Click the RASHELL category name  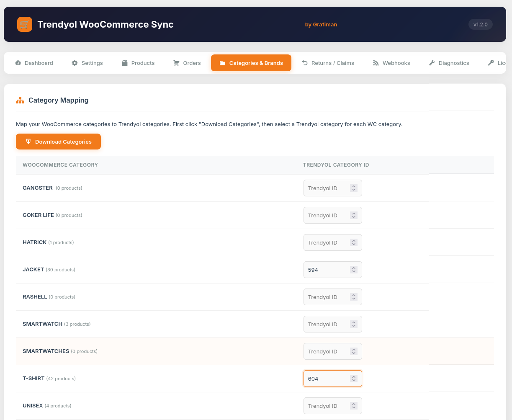[35, 297]
